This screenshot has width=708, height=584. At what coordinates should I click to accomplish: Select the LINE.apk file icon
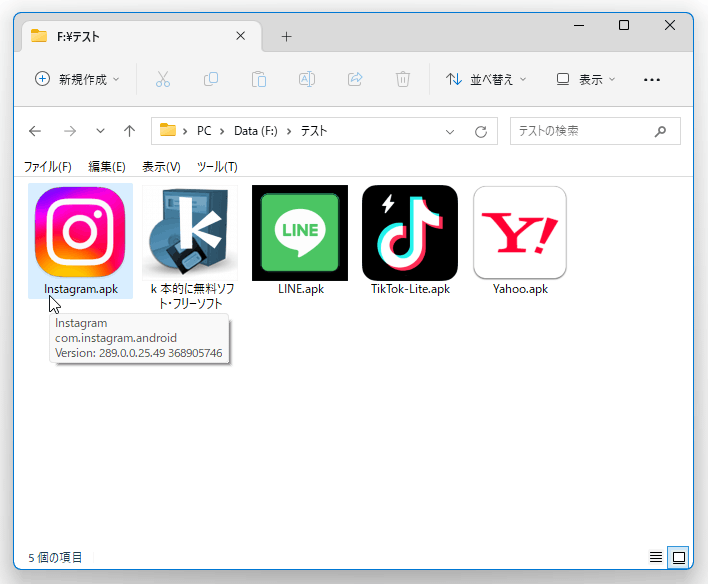[300, 233]
